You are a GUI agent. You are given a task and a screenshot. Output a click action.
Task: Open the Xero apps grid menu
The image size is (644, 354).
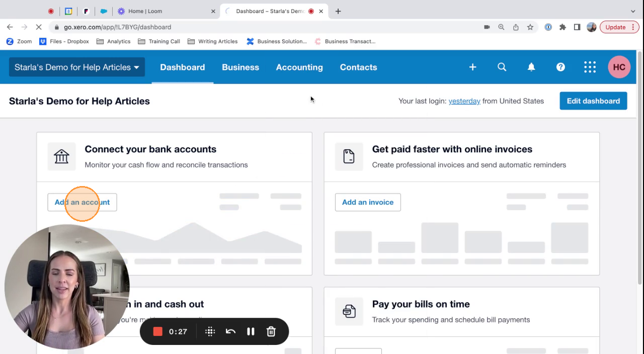click(590, 67)
